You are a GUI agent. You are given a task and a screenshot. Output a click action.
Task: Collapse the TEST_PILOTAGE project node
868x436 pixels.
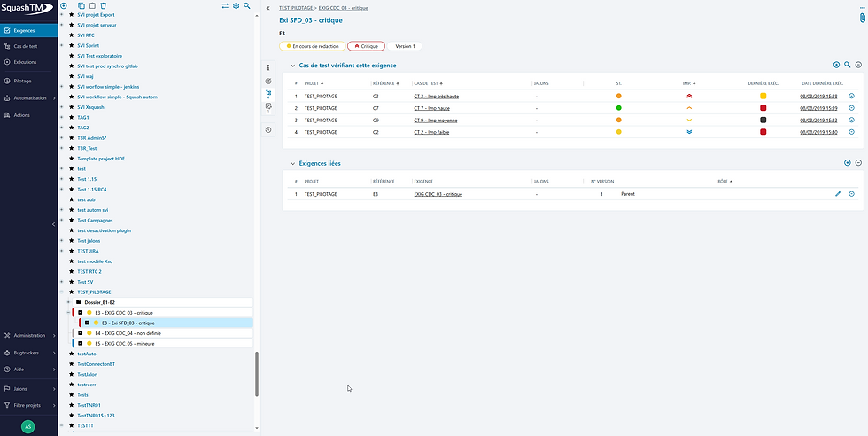point(62,292)
